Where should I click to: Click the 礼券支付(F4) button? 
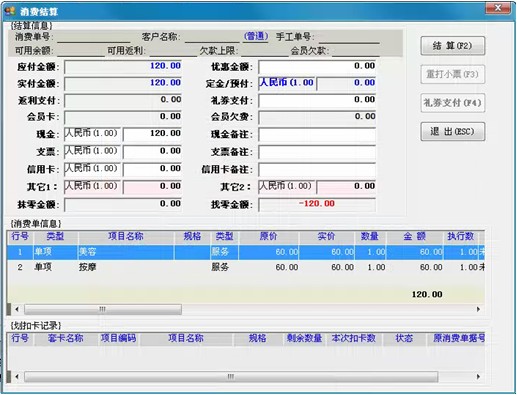pyautogui.click(x=452, y=103)
